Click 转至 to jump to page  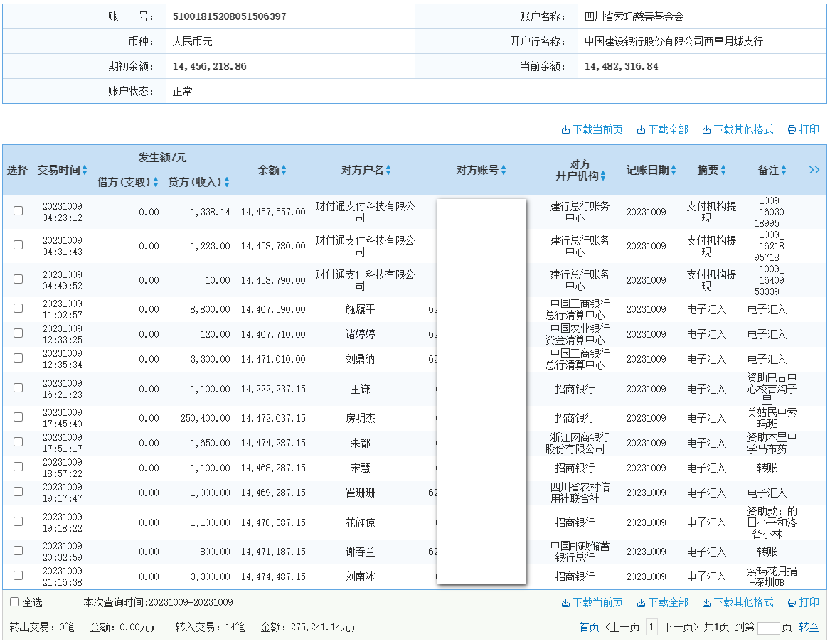pos(808,627)
